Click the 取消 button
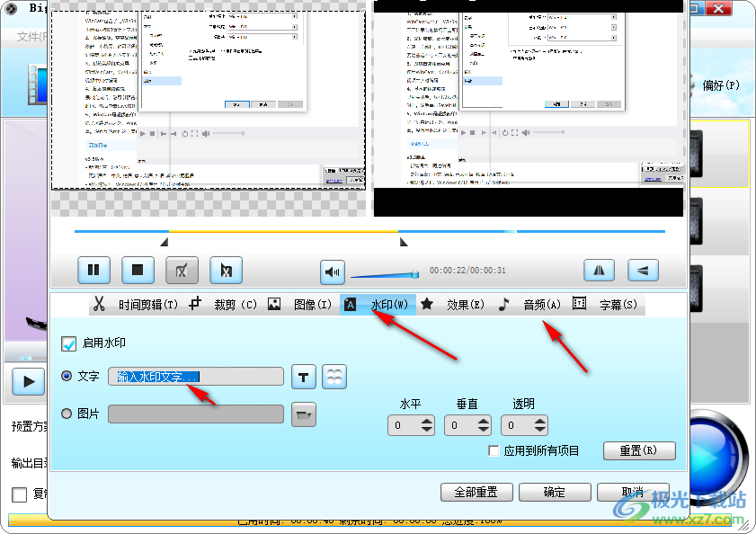Image resolution: width=756 pixels, height=534 pixels. click(633, 492)
